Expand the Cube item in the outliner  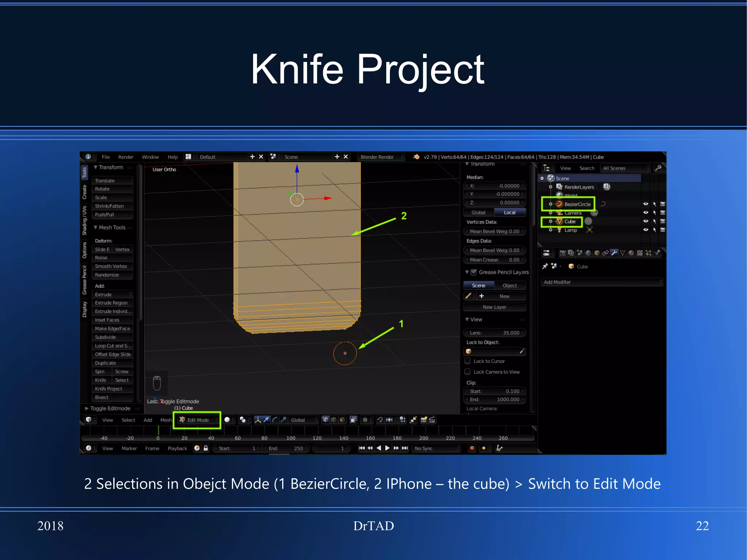tap(550, 221)
